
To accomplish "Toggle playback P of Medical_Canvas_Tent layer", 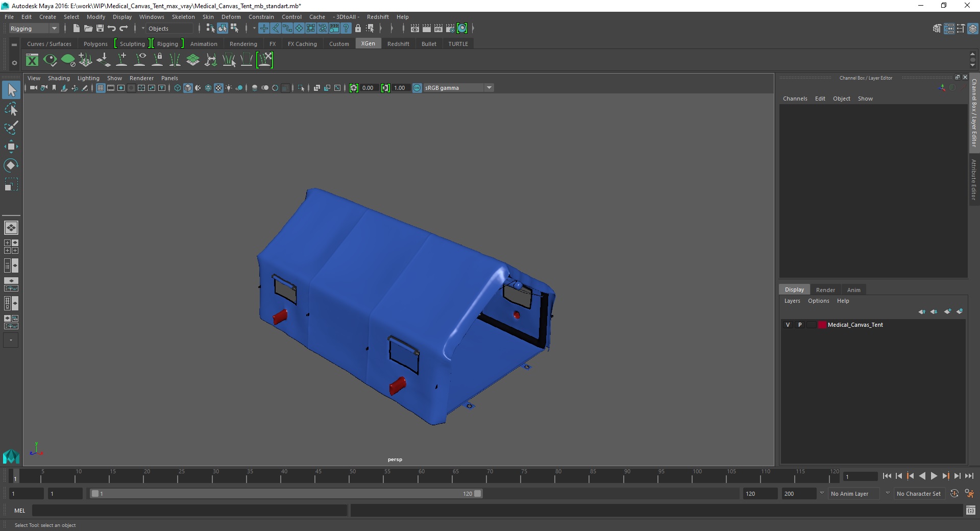I will click(x=800, y=325).
